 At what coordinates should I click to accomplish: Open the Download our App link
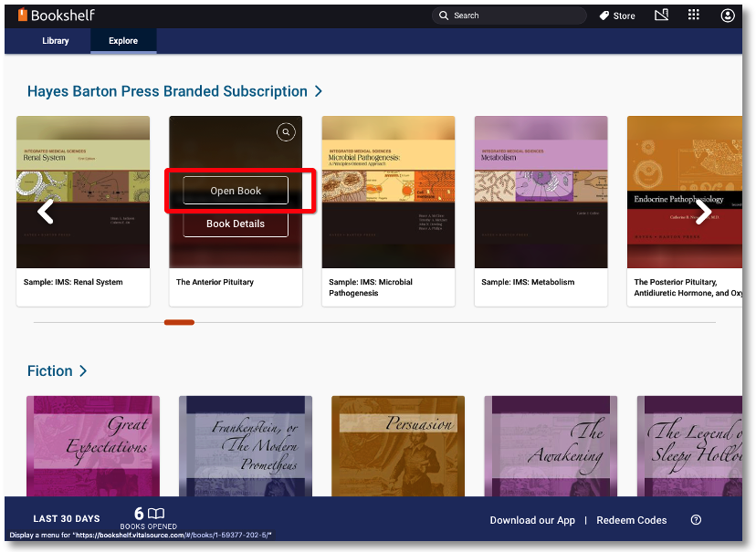tap(532, 520)
